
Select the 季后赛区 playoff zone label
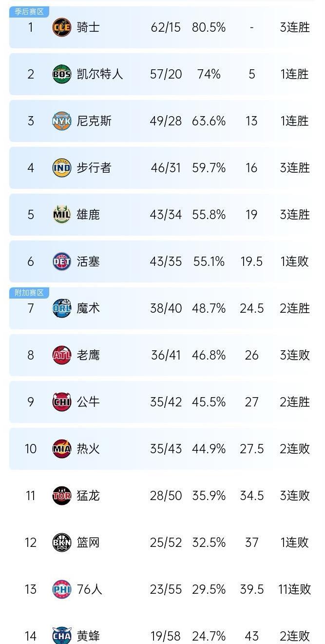pos(29,12)
